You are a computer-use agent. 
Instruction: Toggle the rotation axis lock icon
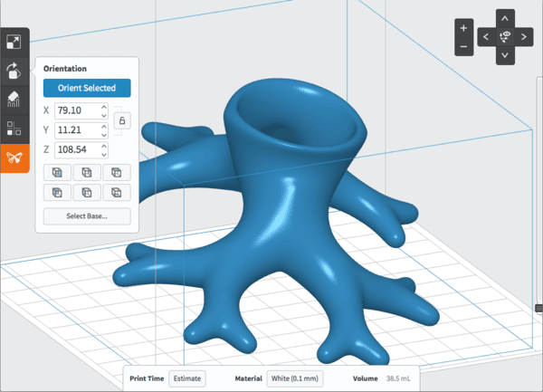click(122, 120)
